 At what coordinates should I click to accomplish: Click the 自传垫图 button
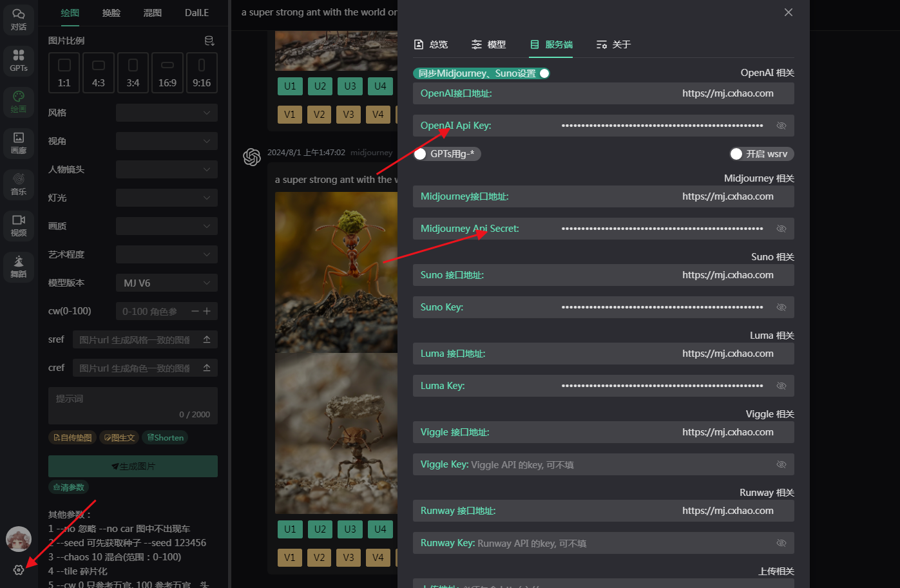[72, 438]
